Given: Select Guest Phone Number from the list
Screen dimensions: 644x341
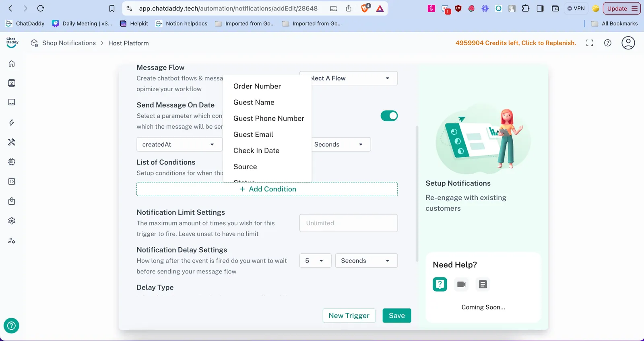Looking at the screenshot, I should [x=268, y=119].
